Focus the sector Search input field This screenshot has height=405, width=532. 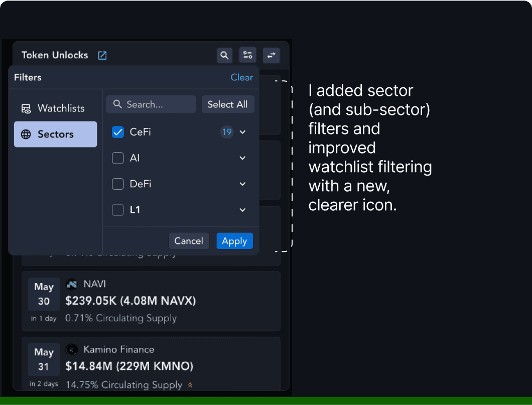tap(151, 104)
